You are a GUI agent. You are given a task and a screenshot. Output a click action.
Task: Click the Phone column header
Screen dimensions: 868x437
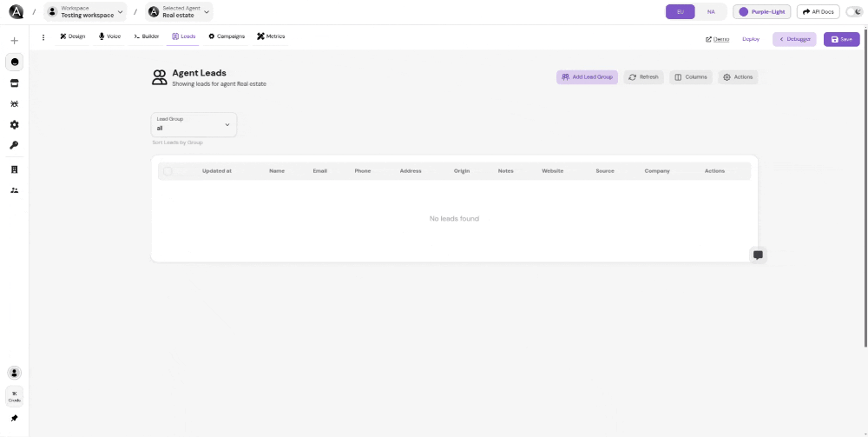[x=363, y=171]
